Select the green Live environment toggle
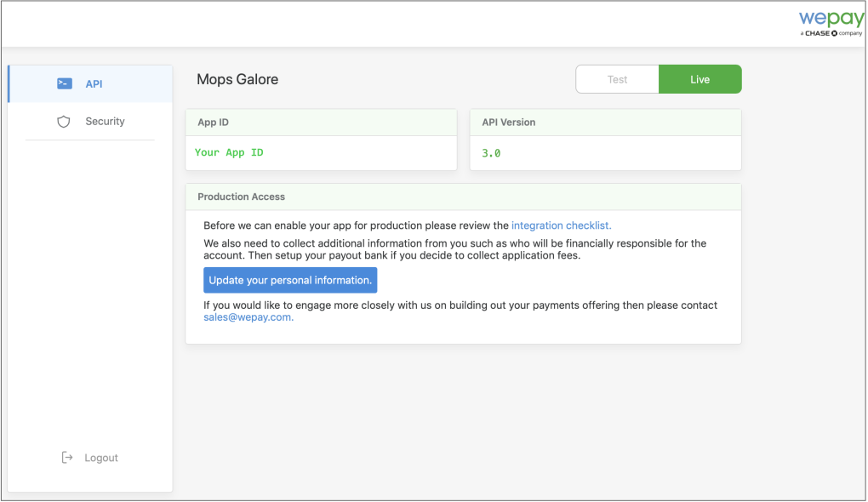The height and width of the screenshot is (502, 868). coord(700,79)
